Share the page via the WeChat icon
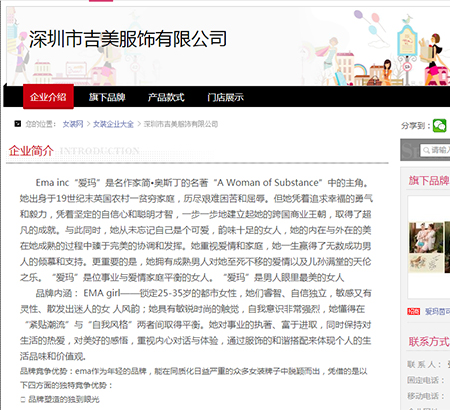 (439, 125)
